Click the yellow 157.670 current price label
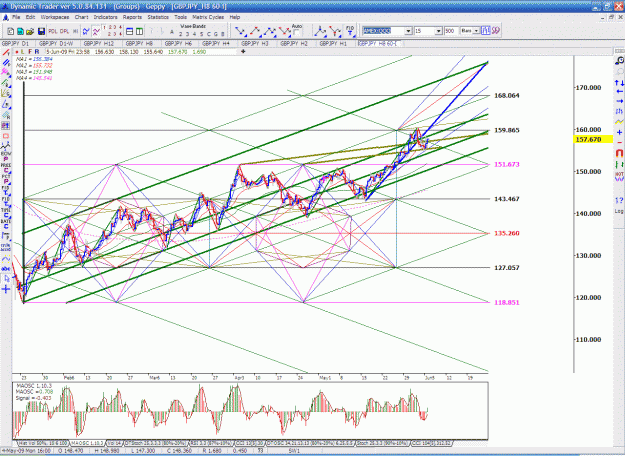Screen dimensions: 625x456 tap(593, 140)
